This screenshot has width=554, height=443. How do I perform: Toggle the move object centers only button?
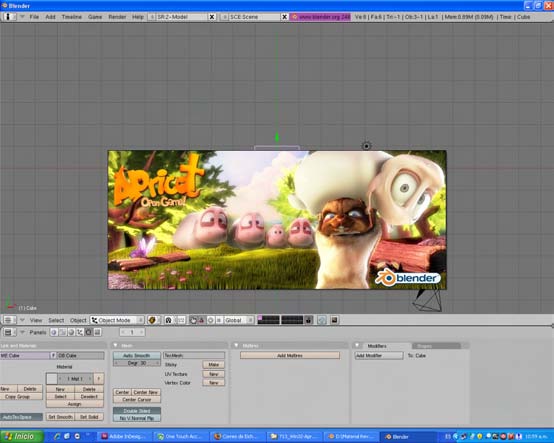coord(181,320)
